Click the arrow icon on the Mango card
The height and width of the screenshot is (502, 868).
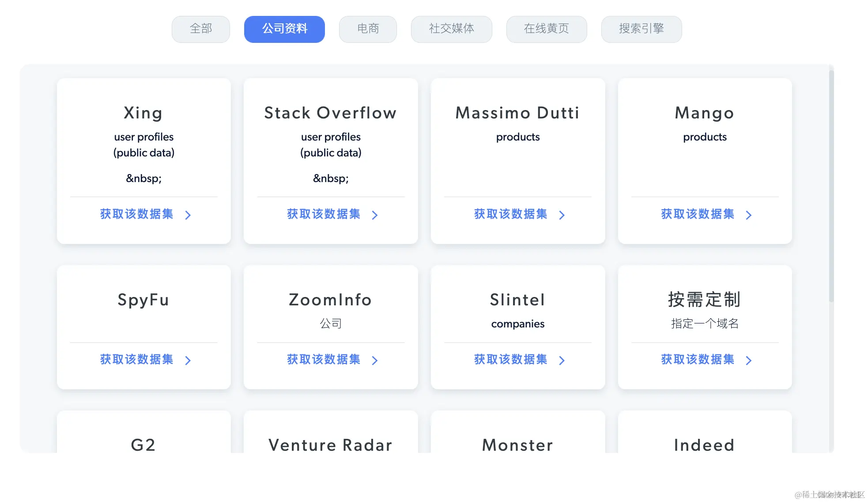point(748,215)
